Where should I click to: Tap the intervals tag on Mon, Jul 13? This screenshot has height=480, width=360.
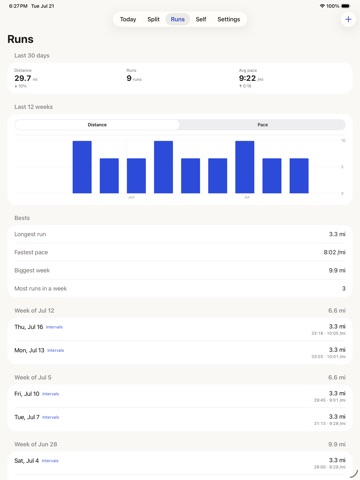(56, 350)
